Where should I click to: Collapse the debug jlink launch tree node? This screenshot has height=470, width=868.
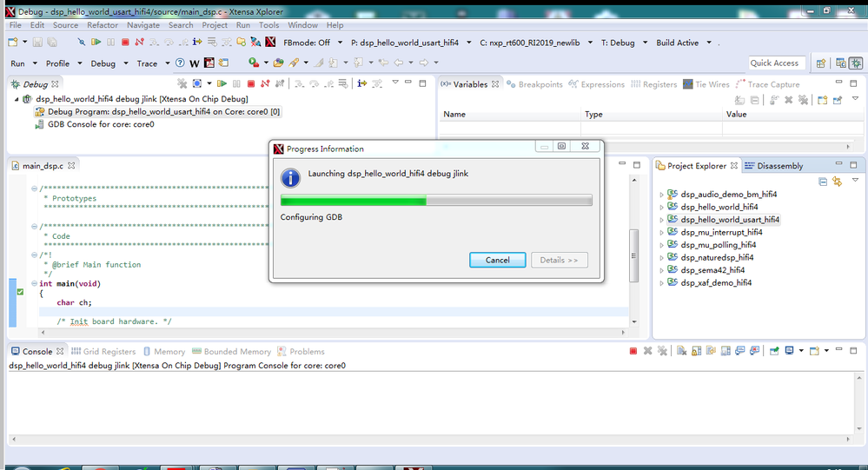(17, 99)
